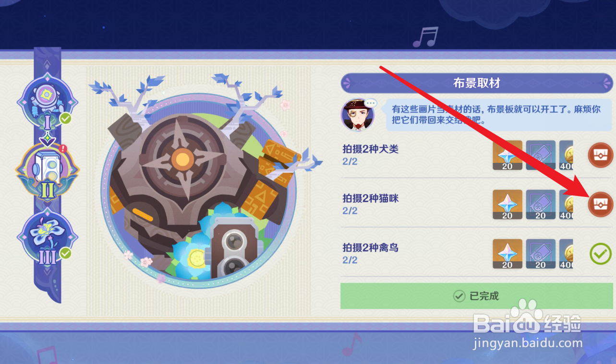Click the 布景取材 title banner
The image size is (616, 364).
click(x=477, y=83)
